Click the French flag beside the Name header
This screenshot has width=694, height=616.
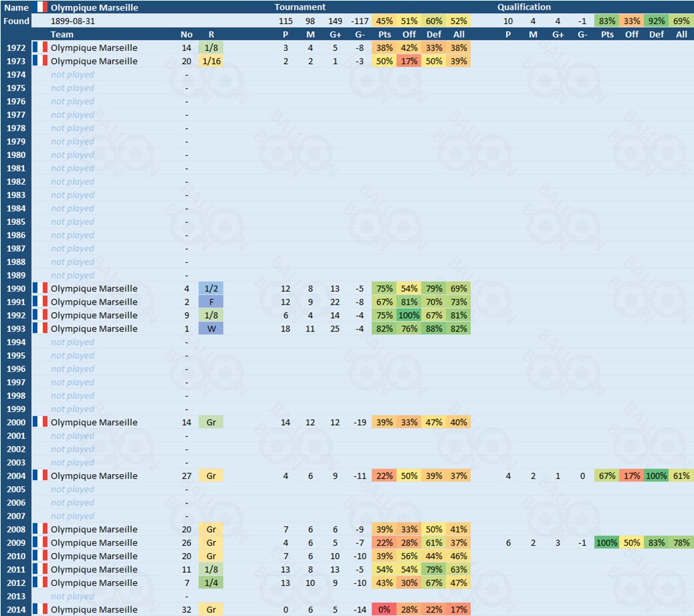(39, 7)
